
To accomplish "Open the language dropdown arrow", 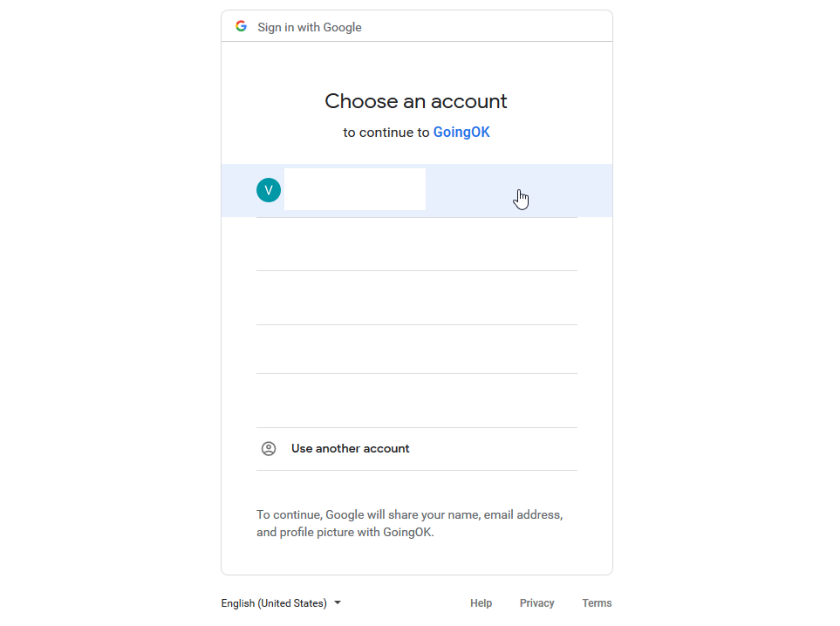I will pyautogui.click(x=338, y=603).
